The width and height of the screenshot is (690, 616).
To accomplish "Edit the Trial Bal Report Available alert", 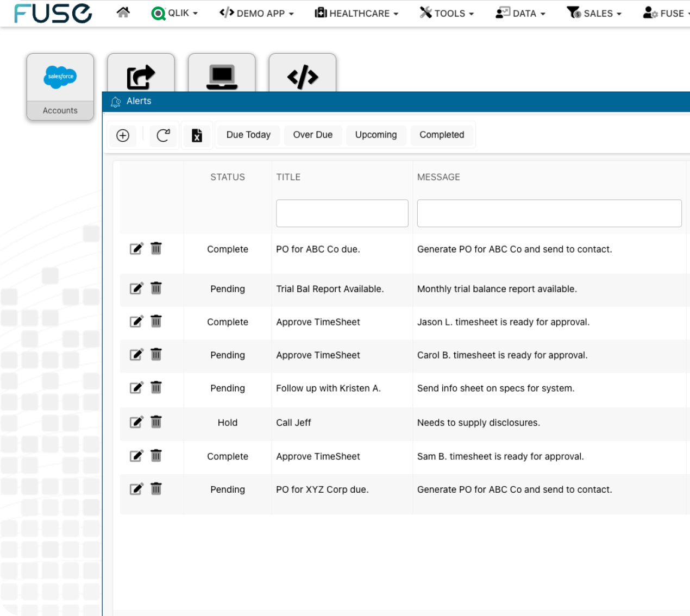I will coord(136,288).
